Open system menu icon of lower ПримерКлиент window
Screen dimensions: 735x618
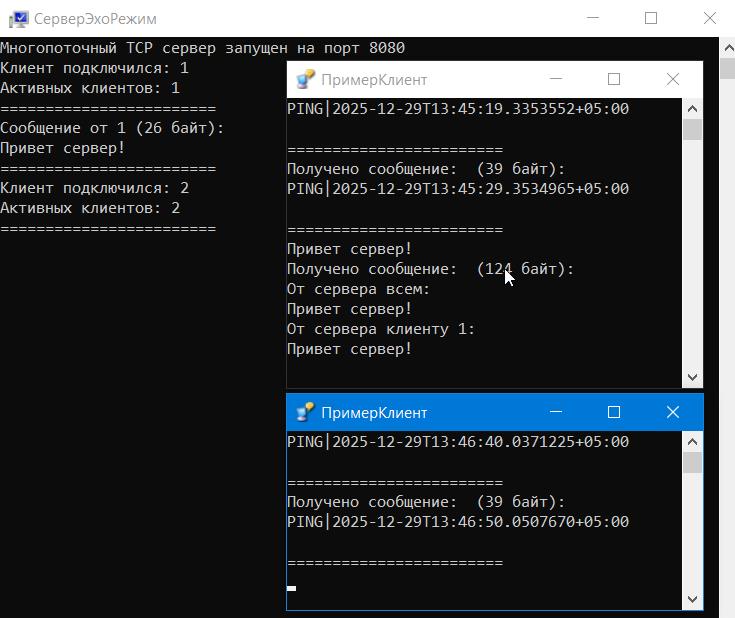click(x=305, y=412)
